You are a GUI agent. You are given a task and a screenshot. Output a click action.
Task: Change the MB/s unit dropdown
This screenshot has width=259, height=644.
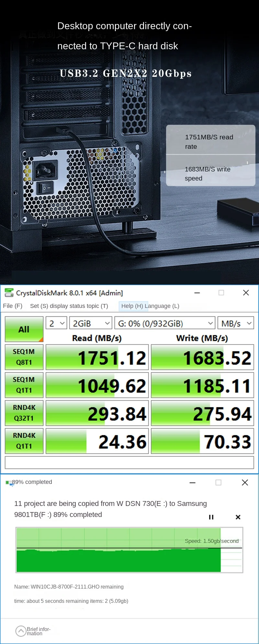point(236,323)
